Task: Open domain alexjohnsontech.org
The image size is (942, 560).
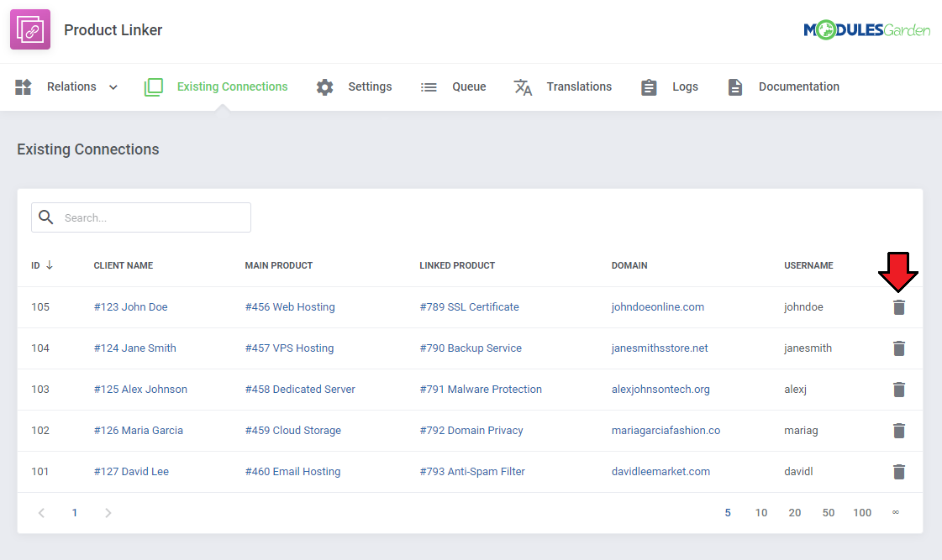Action: pyautogui.click(x=660, y=389)
